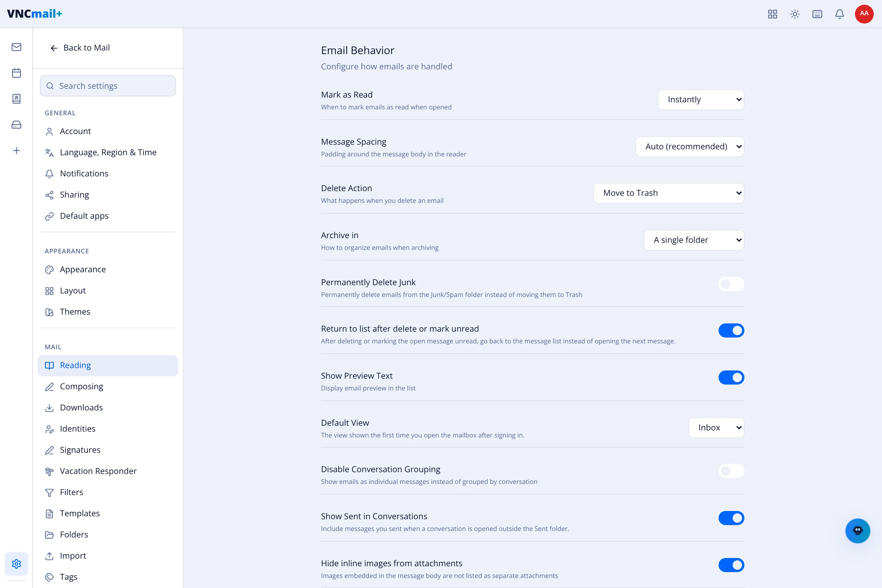Open Templates settings

(108, 513)
